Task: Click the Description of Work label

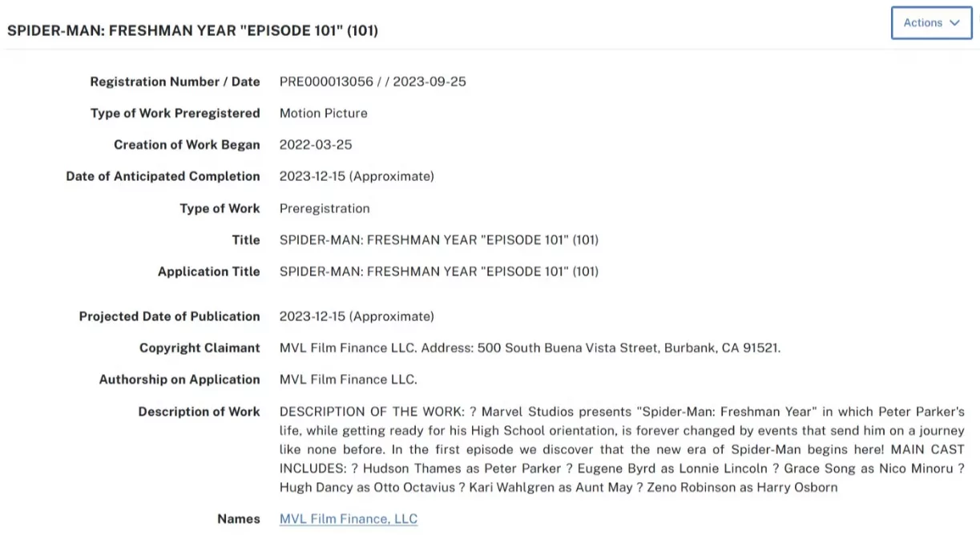Action: pos(200,412)
